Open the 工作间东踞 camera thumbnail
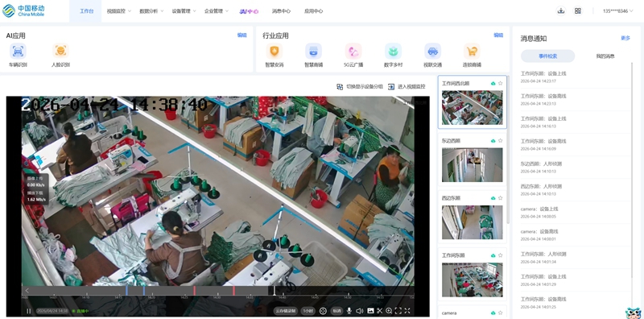Viewport: 644px width, 319px height. click(x=472, y=280)
